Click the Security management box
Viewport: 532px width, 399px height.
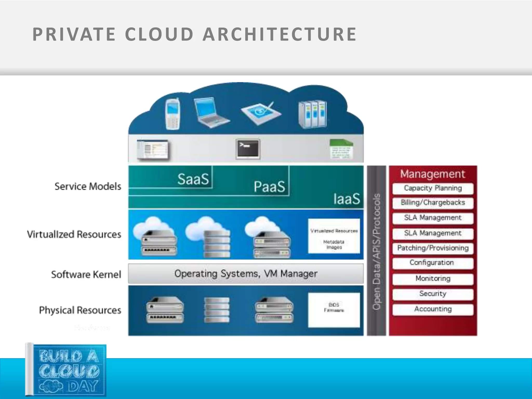[433, 294]
